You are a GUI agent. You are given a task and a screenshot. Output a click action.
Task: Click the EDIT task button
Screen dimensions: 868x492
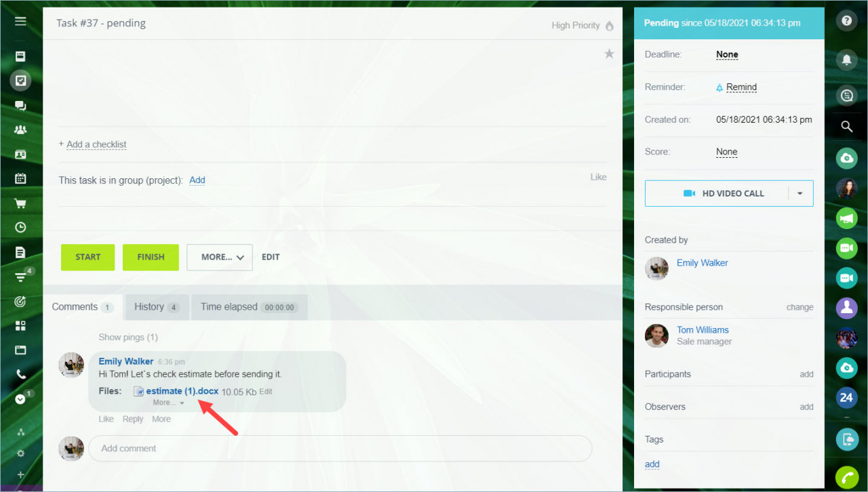271,258
